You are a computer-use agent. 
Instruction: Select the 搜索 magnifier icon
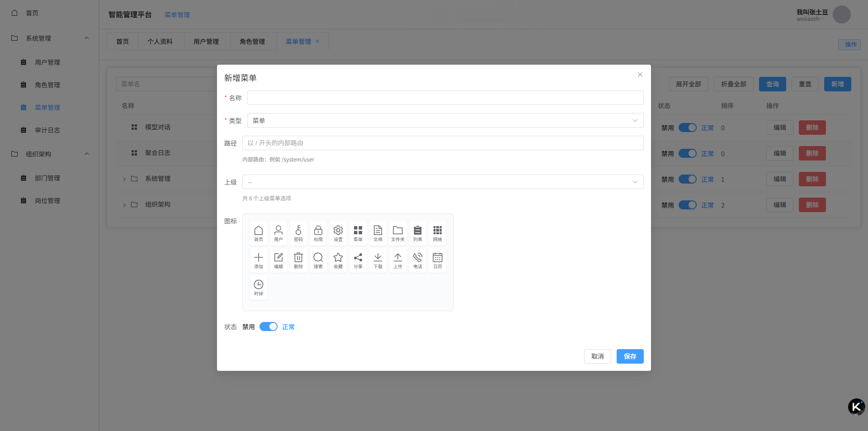[318, 260]
